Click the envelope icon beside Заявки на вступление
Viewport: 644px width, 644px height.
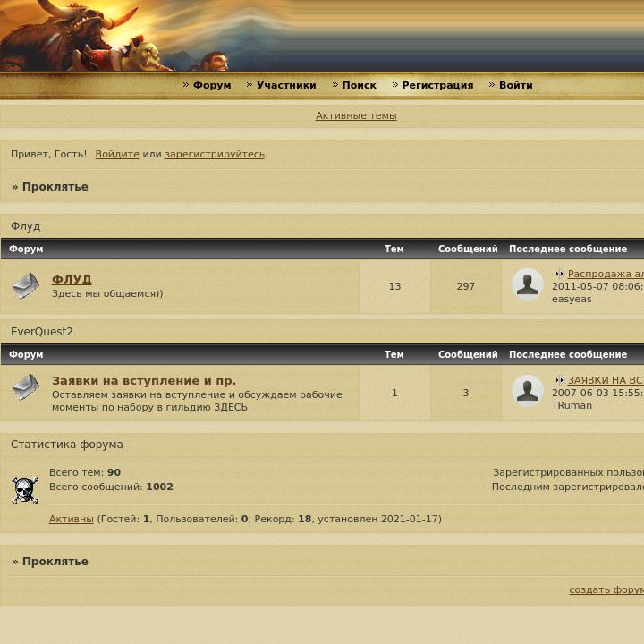[x=25, y=387]
